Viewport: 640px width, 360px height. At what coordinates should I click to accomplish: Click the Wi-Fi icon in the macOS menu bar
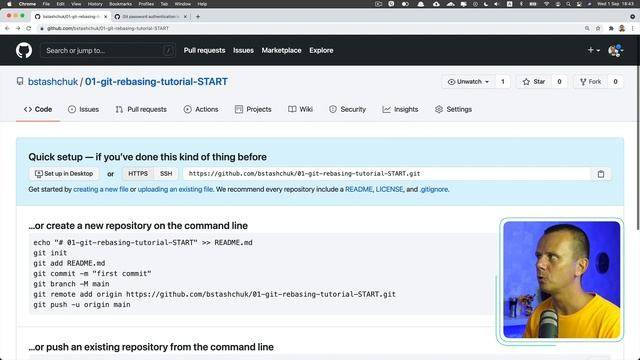[547, 4]
